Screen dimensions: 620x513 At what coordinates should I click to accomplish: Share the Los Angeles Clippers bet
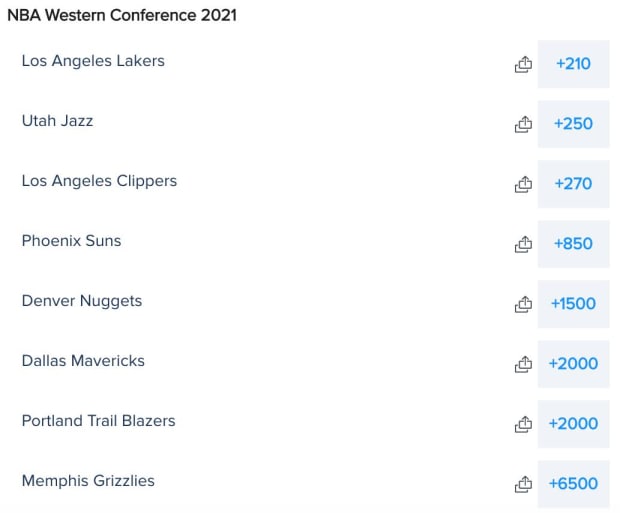[x=523, y=184]
